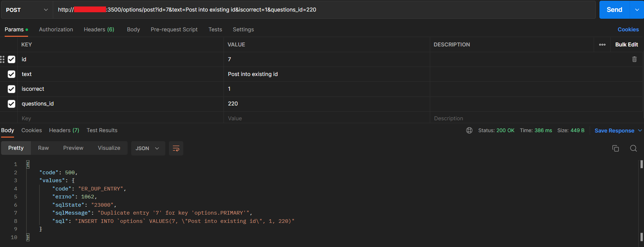
Task: Click the Time 386 ms indicator
Action: [536, 130]
